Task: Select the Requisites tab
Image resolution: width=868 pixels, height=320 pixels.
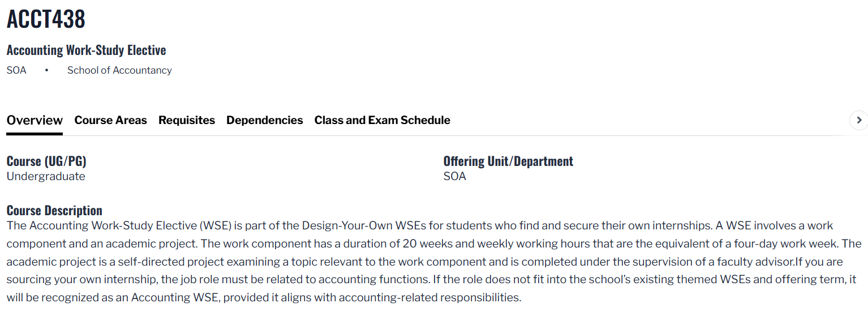Action: (x=187, y=120)
